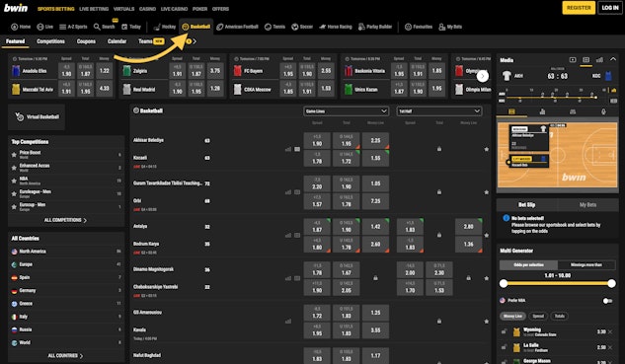Favourite the Antalya vs Bodrum Karya match

[x=487, y=235]
